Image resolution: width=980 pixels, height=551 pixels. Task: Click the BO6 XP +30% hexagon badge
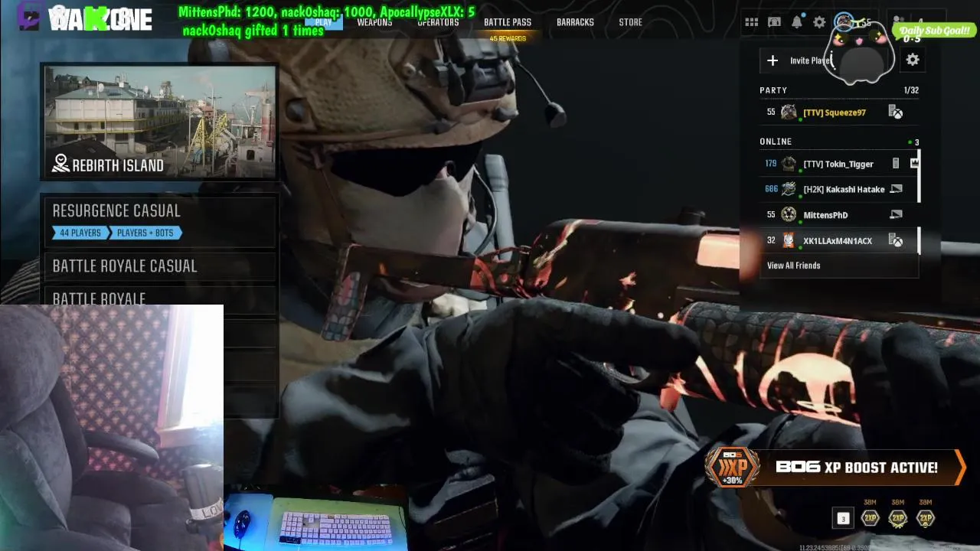(733, 467)
